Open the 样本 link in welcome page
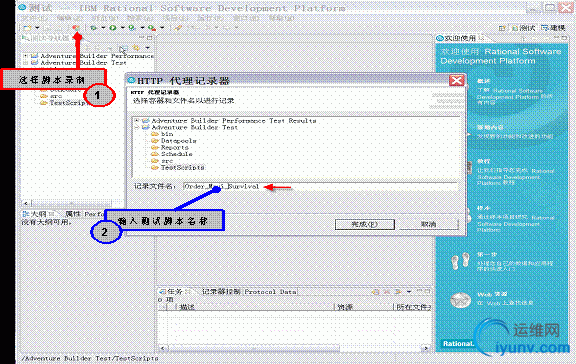576x364 pixels. point(483,208)
